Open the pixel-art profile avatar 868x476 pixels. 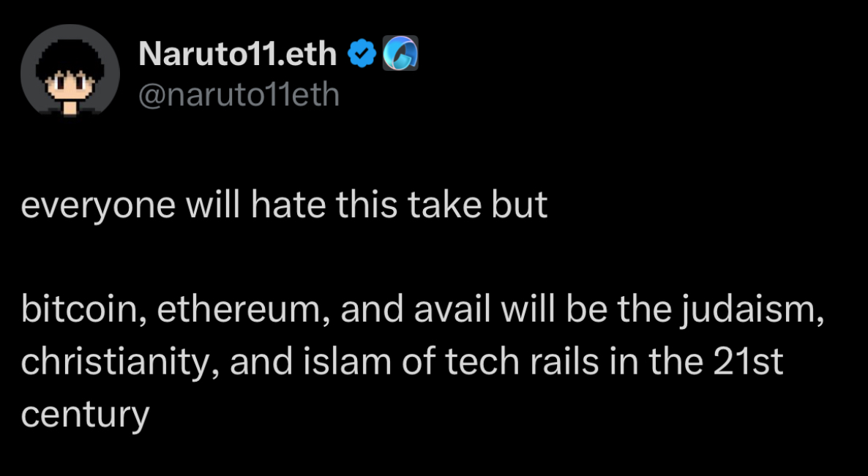pyautogui.click(x=70, y=69)
